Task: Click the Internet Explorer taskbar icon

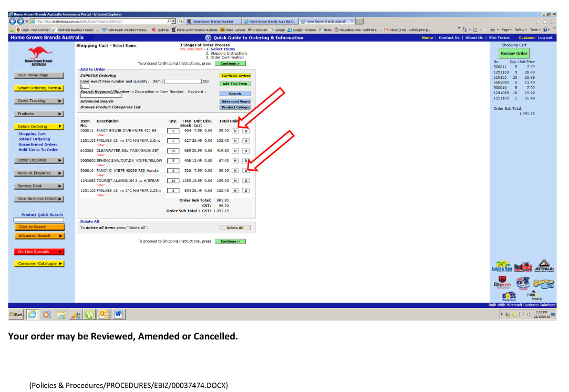Action: 32,314
